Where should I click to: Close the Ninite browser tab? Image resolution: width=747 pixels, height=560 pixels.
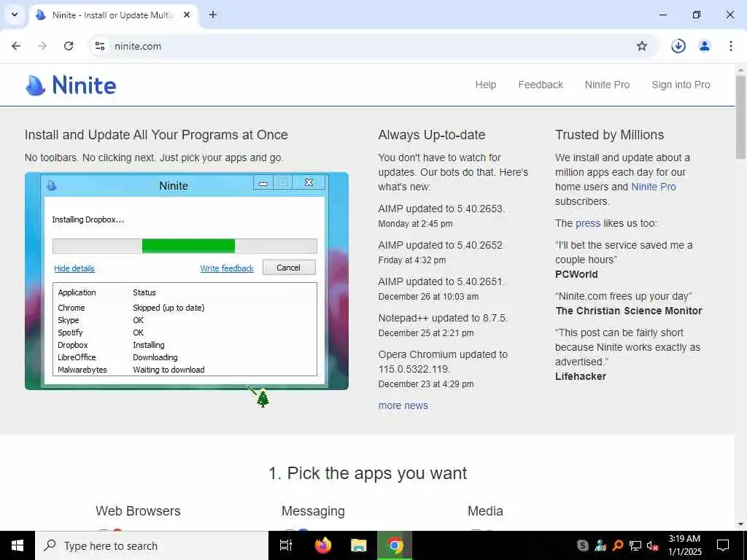click(187, 15)
